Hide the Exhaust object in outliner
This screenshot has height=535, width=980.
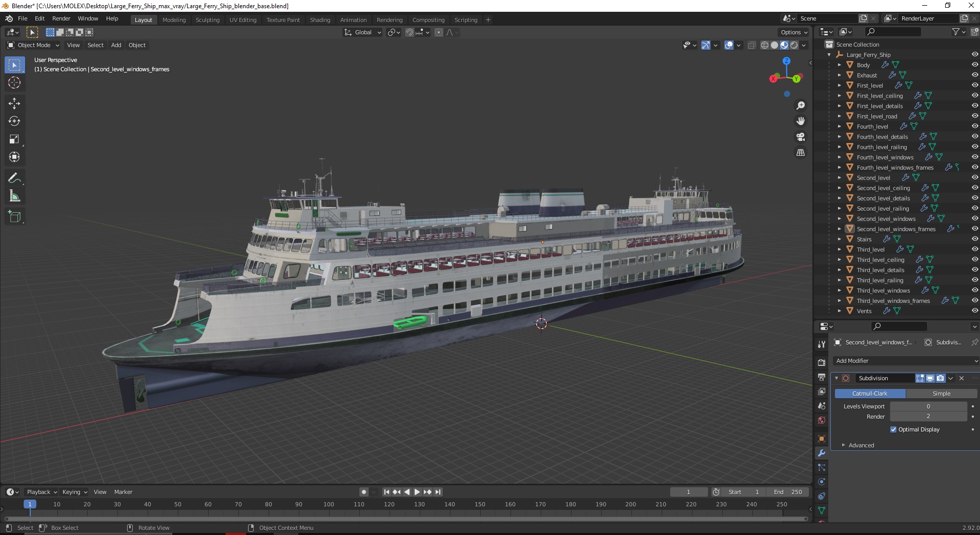(x=974, y=75)
